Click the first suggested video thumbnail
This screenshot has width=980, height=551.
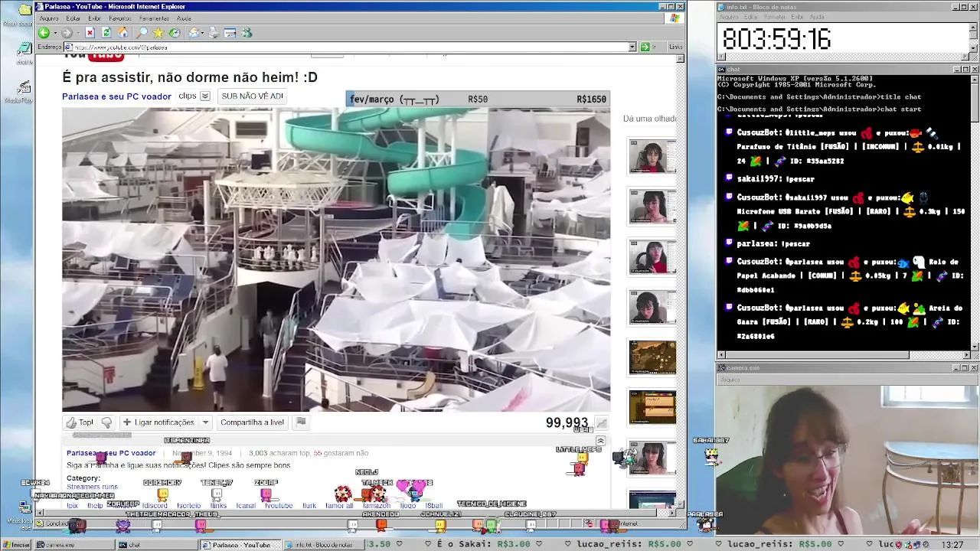point(652,157)
